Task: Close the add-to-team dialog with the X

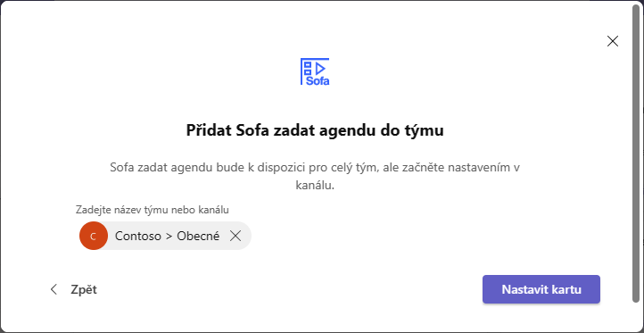Action: (613, 41)
